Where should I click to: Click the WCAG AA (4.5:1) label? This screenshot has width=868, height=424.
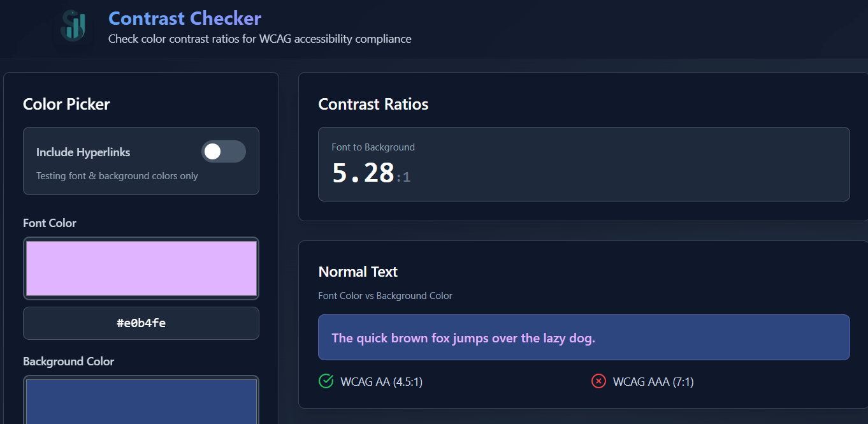click(x=381, y=382)
